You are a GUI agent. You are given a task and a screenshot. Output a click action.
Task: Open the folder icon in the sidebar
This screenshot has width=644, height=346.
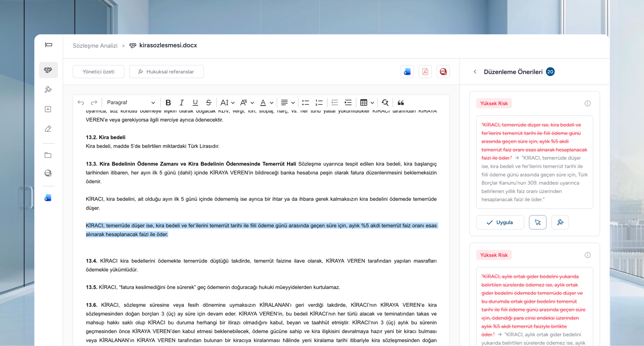click(48, 155)
